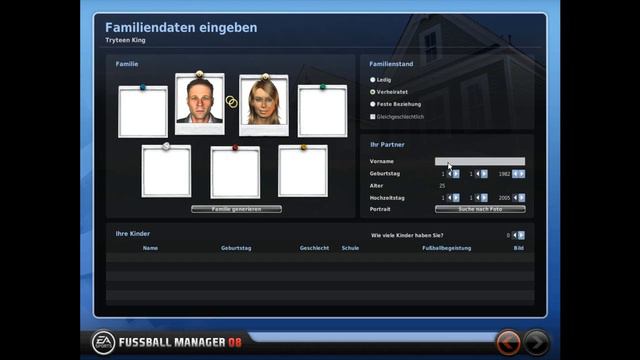
Task: Click the children table Geburtstag column header
Action: point(236,248)
